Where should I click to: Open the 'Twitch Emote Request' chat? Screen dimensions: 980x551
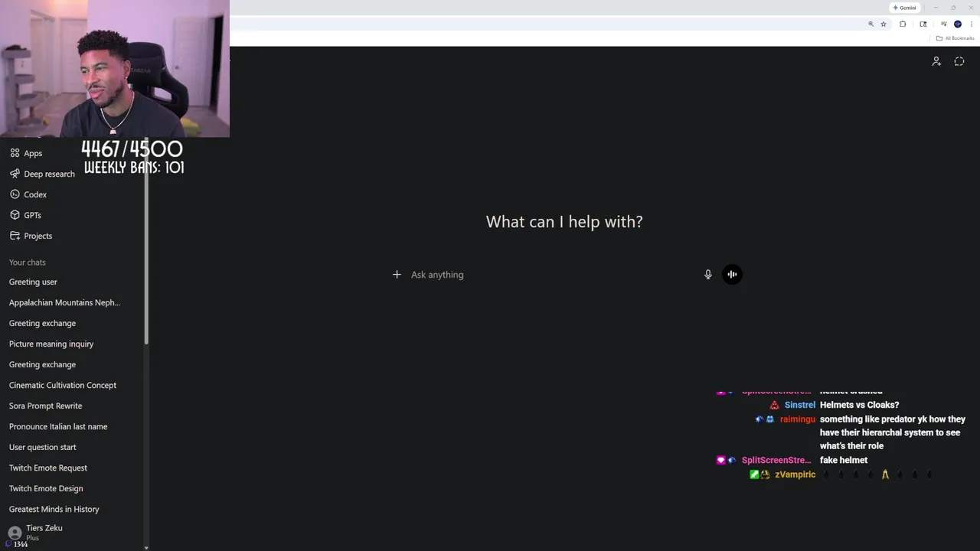[47, 468]
